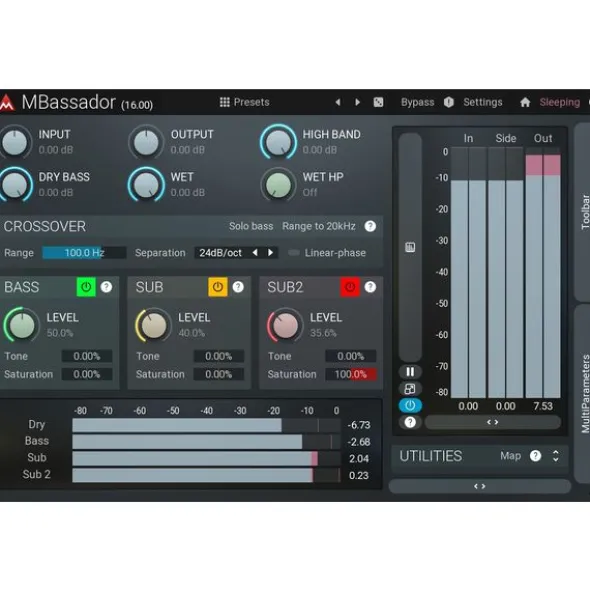Click the OUTPUT gain knob
Image resolution: width=590 pixels, height=591 pixels.
coord(146,142)
